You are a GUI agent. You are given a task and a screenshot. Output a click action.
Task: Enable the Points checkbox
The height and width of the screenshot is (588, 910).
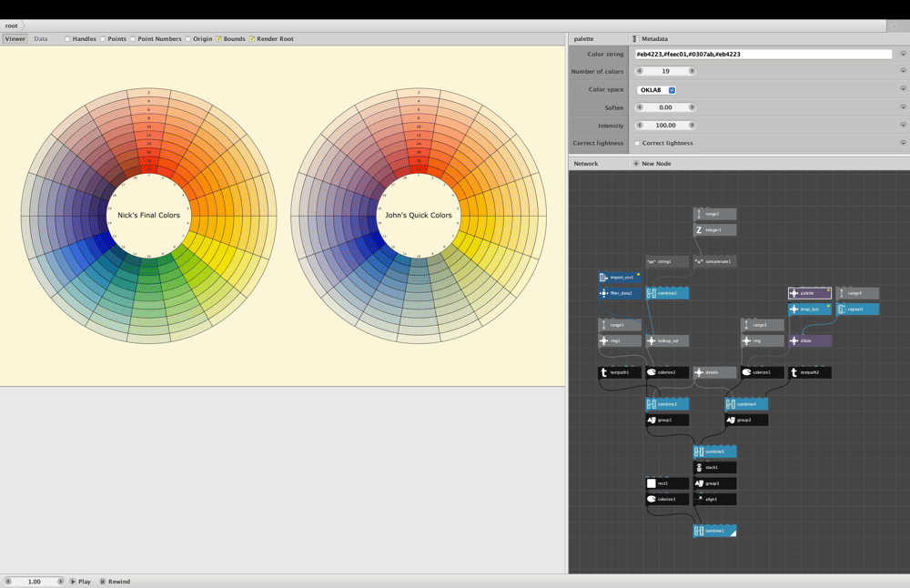point(103,39)
